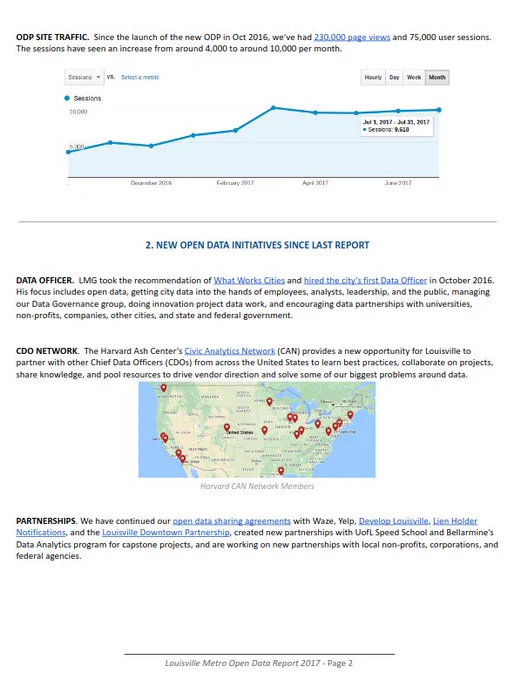This screenshot has height=680, width=521.
Task: Click 'Select a metric' in chart
Action: [140, 77]
